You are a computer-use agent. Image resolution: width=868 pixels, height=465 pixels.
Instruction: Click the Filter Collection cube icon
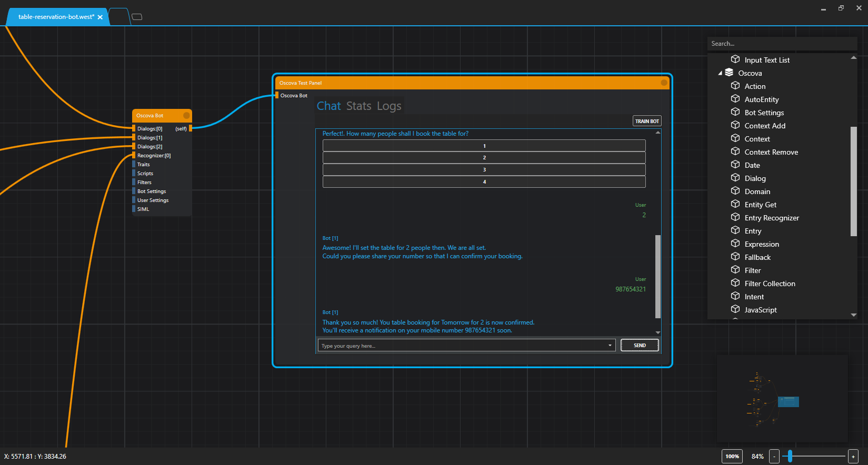click(x=735, y=282)
